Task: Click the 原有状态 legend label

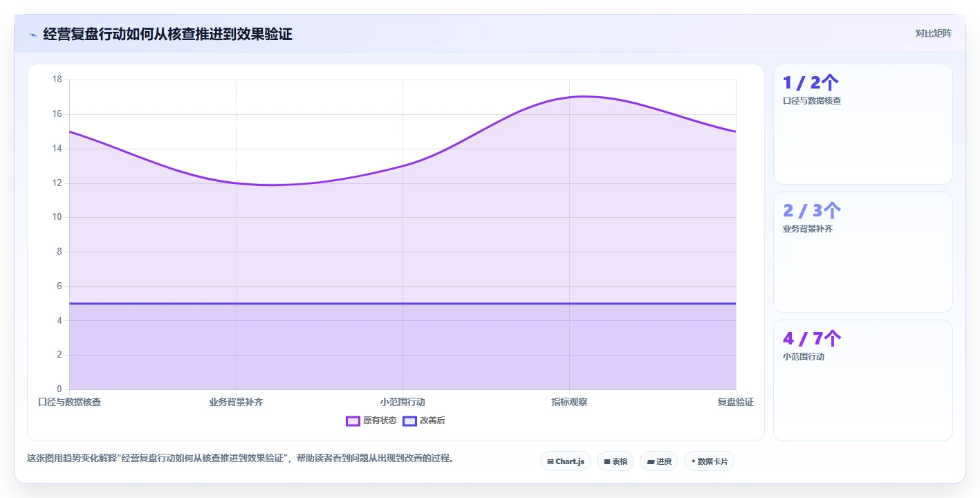Action: [380, 421]
